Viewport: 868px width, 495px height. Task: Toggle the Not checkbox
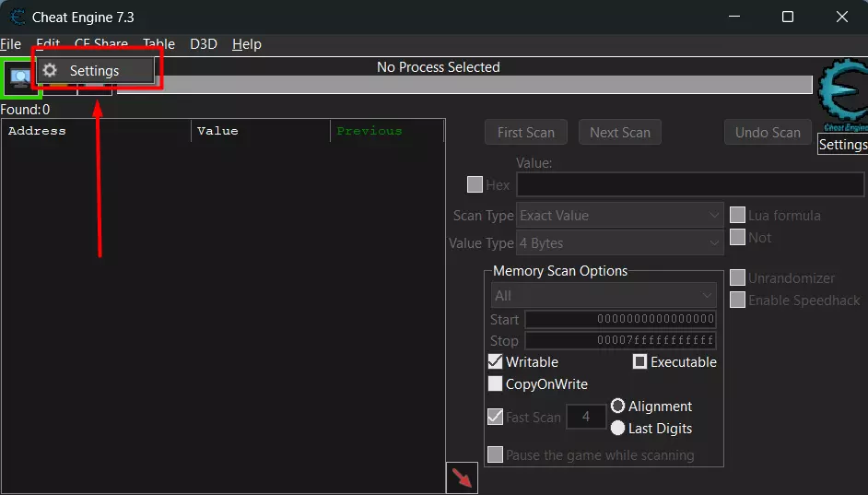click(x=737, y=237)
